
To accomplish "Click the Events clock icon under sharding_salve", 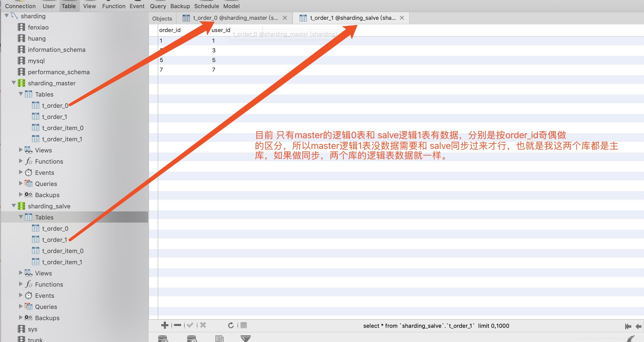I will tap(28, 296).
